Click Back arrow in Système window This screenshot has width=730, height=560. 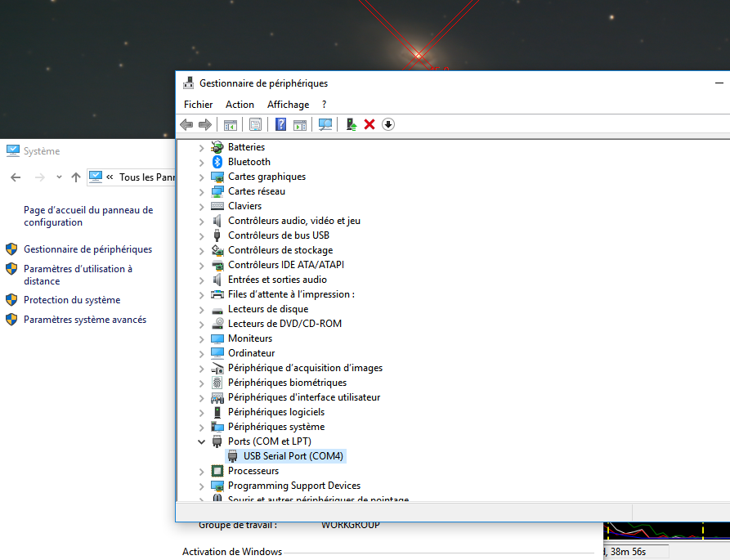pyautogui.click(x=16, y=177)
